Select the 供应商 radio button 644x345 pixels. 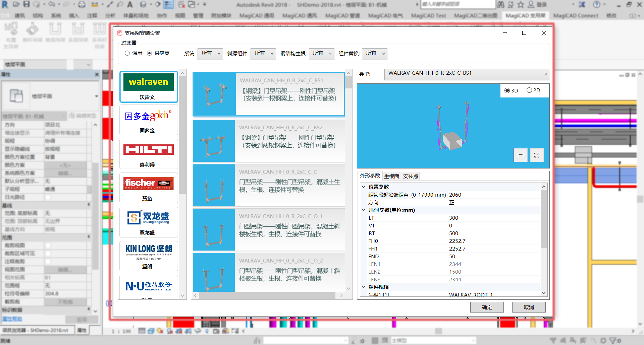[149, 53]
